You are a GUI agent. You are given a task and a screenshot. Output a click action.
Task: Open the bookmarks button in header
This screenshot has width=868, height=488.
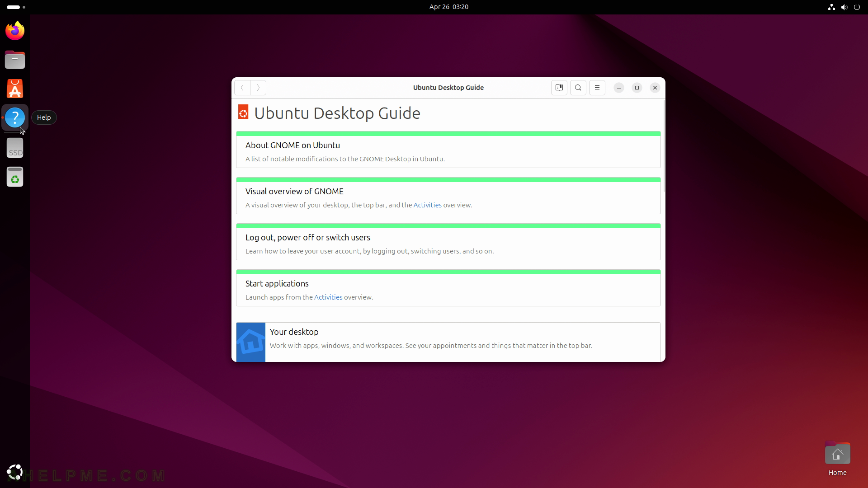(559, 88)
